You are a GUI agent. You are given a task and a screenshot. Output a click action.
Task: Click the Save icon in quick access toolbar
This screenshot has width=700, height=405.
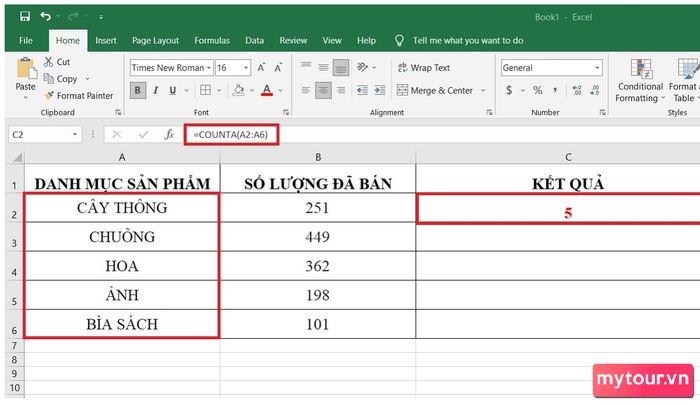click(25, 17)
